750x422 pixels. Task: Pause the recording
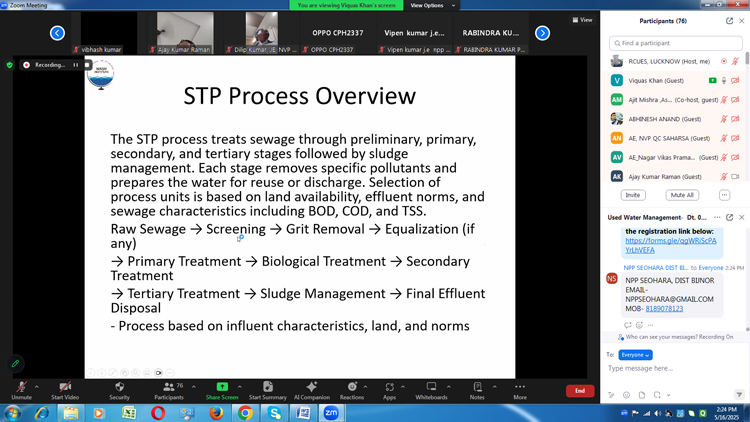(x=76, y=65)
